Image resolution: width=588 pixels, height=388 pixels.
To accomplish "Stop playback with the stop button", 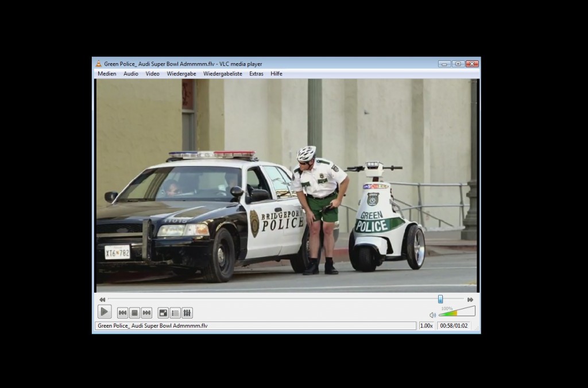I will pos(134,313).
